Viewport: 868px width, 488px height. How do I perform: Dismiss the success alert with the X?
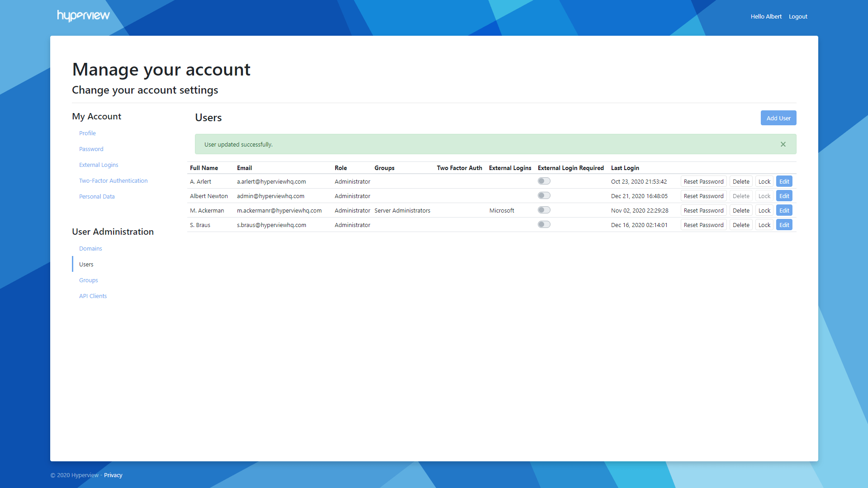[783, 144]
